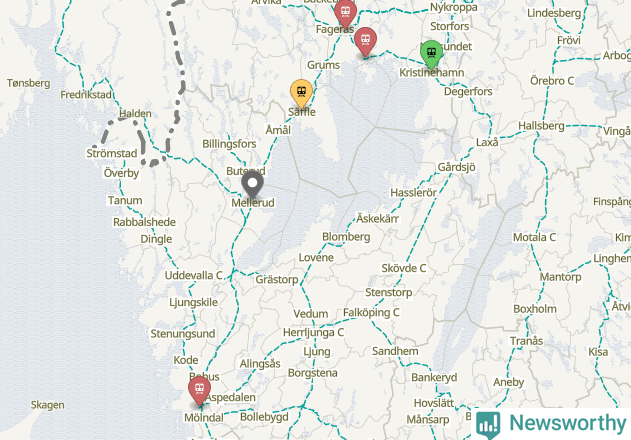The width and height of the screenshot is (631, 440).
Task: Click the Newsworthy chart logo icon
Action: point(488,425)
